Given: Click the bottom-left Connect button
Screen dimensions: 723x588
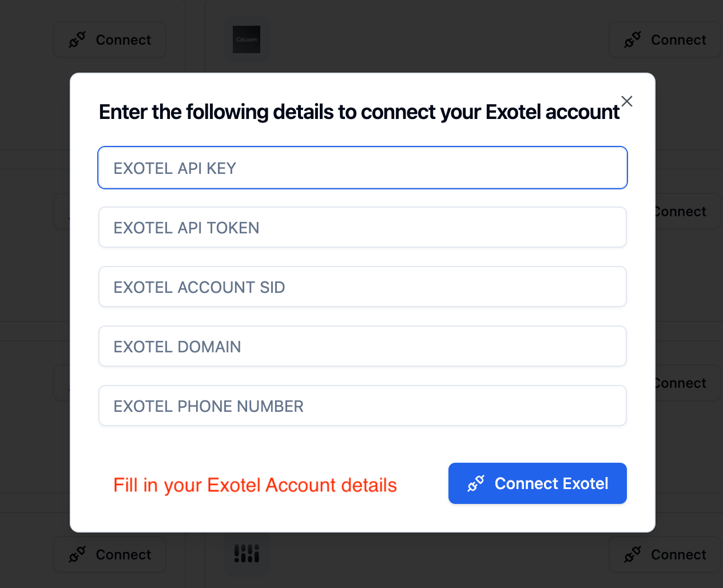Looking at the screenshot, I should click(110, 554).
